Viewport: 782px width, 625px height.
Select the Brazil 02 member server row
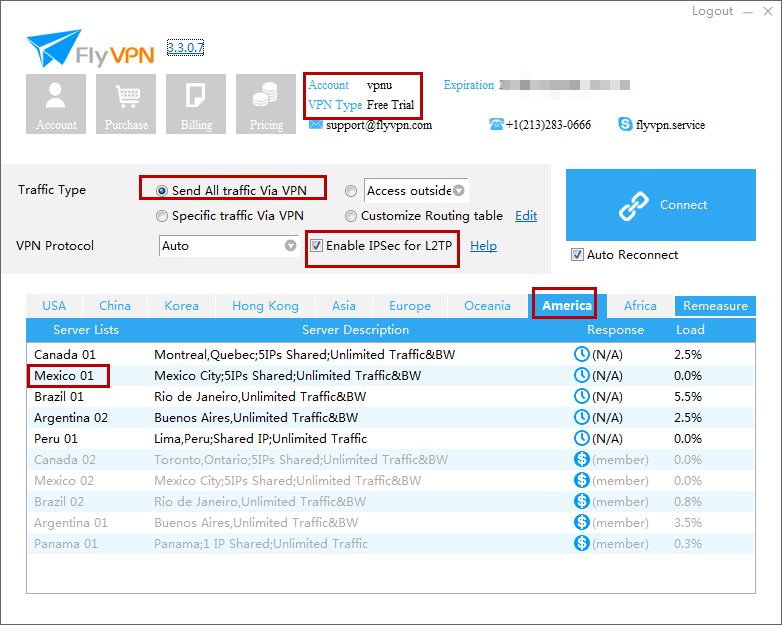[391, 501]
